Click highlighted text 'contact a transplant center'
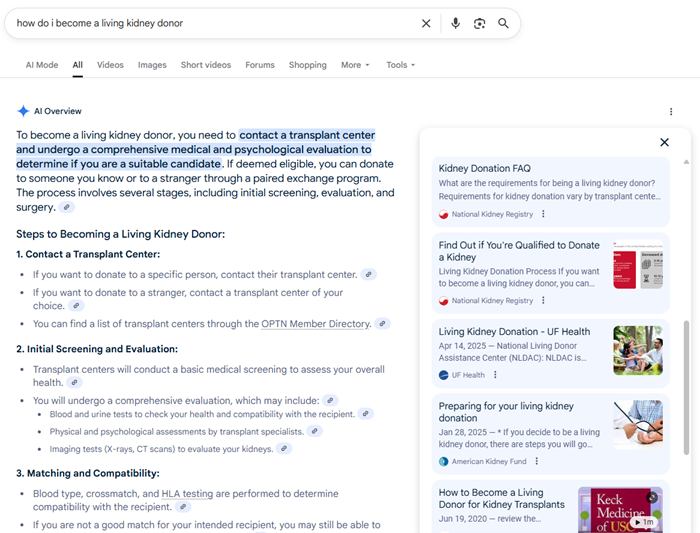Viewport: 700px width, 533px height. point(307,135)
